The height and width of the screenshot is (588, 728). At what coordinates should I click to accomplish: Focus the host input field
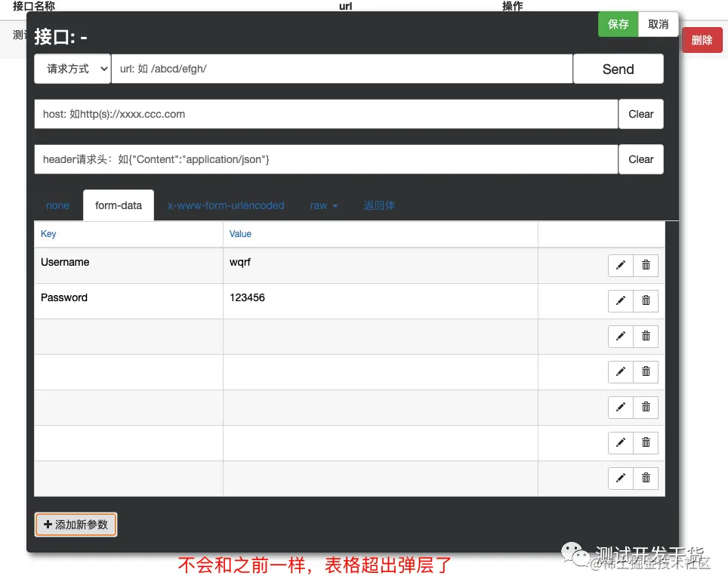click(x=326, y=114)
